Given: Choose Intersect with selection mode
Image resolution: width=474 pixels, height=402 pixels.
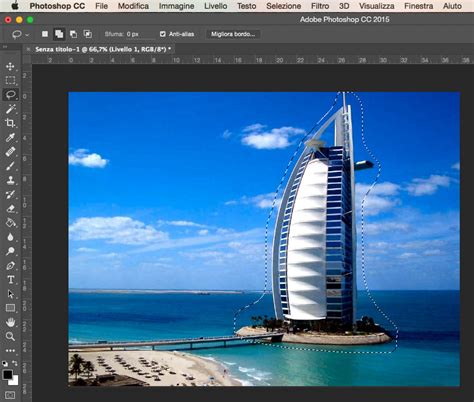Looking at the screenshot, I should point(88,34).
